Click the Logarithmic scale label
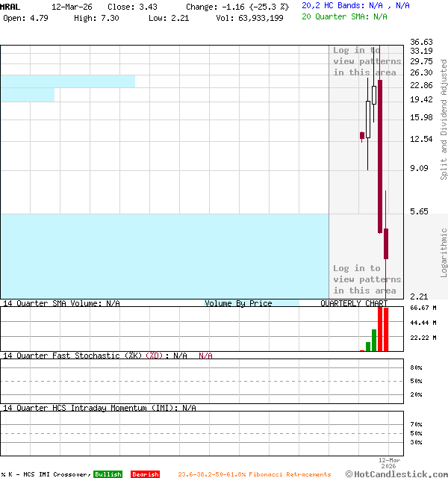 [x=444, y=252]
